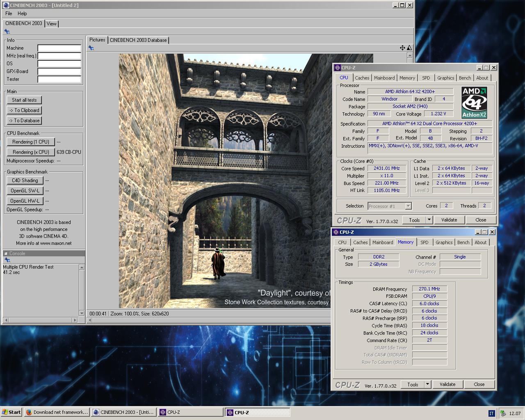Run the C4D Shading benchmark
The width and height of the screenshot is (525, 420).
tap(25, 180)
